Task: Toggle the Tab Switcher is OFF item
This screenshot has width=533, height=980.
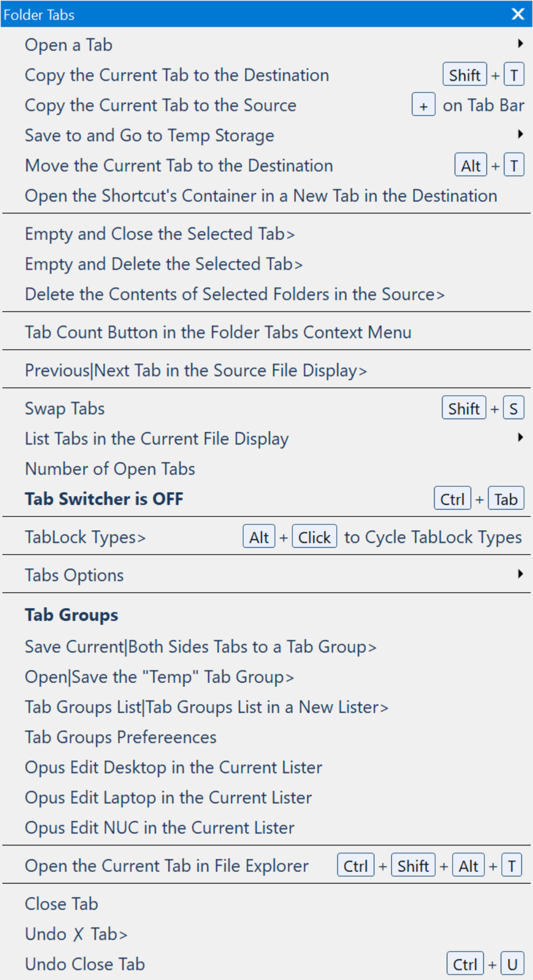Action: tap(104, 499)
